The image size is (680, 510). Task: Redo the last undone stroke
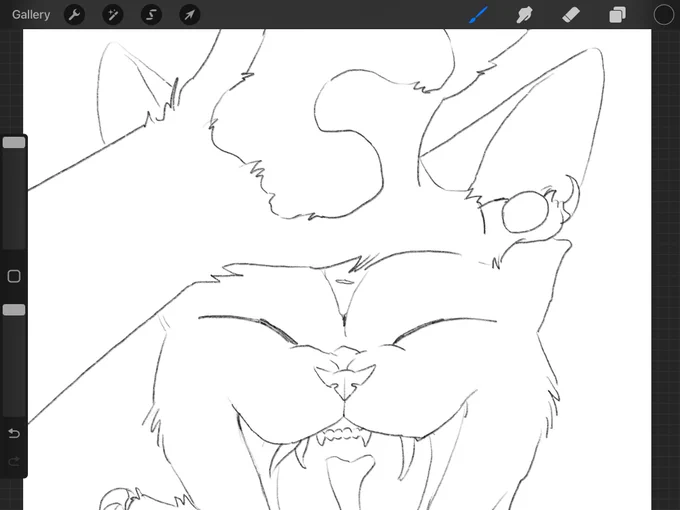(x=14, y=461)
